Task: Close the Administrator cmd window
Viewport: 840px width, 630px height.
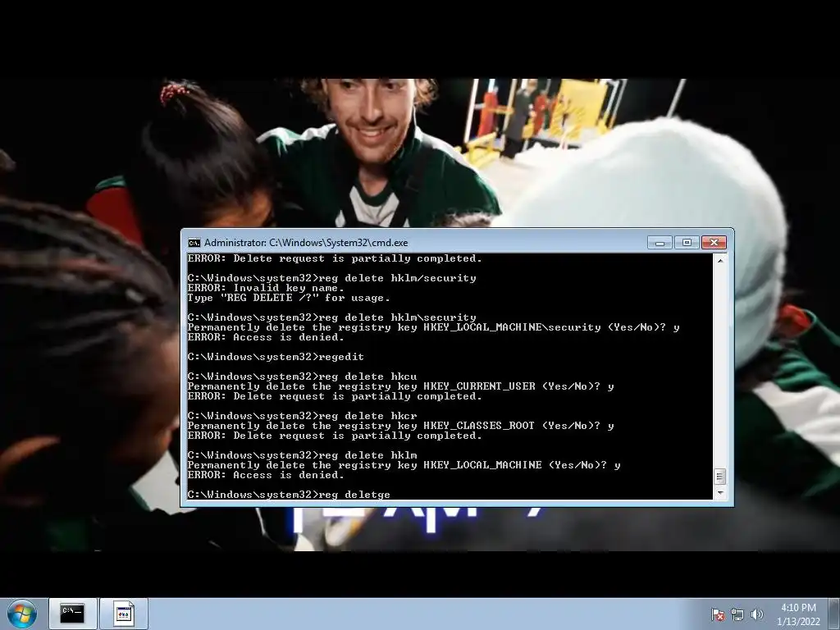Action: (714, 243)
